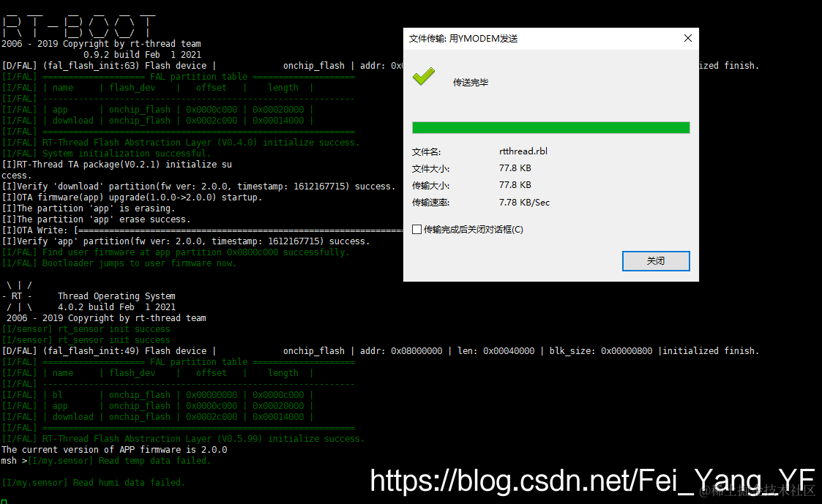This screenshot has height=504, width=822.
Task: Click the 文件名 label in dialog
Action: (426, 152)
